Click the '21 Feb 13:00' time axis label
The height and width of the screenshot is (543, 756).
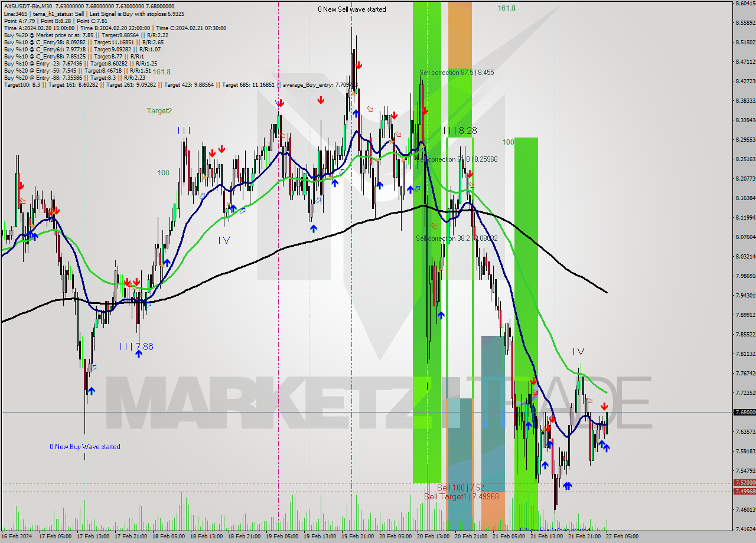547,537
